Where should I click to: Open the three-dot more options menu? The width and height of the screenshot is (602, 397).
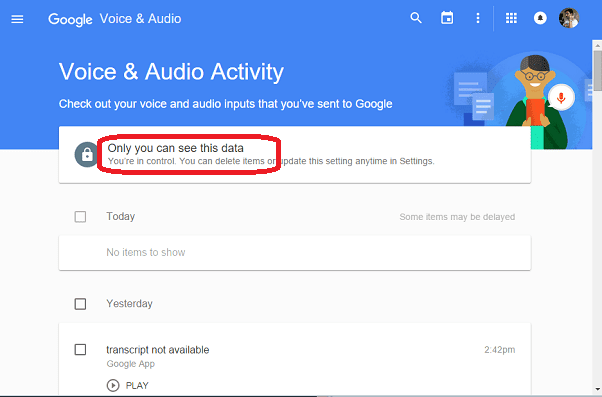click(x=478, y=18)
